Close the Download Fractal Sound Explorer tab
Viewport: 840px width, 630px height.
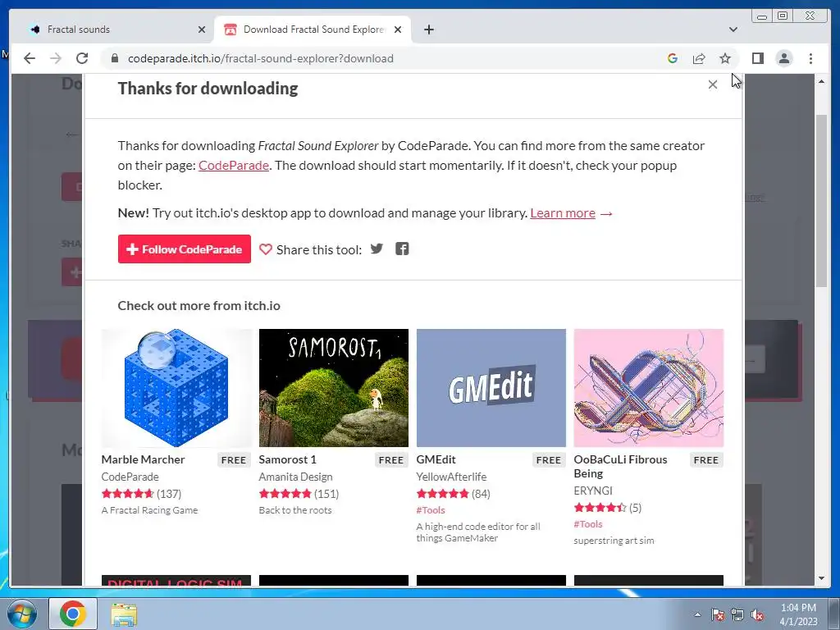(398, 30)
